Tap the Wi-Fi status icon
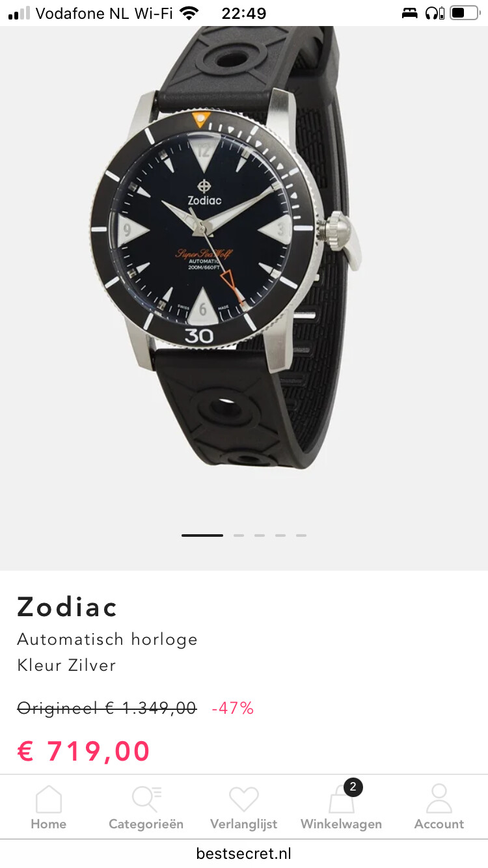The width and height of the screenshot is (488, 868). pyautogui.click(x=189, y=13)
